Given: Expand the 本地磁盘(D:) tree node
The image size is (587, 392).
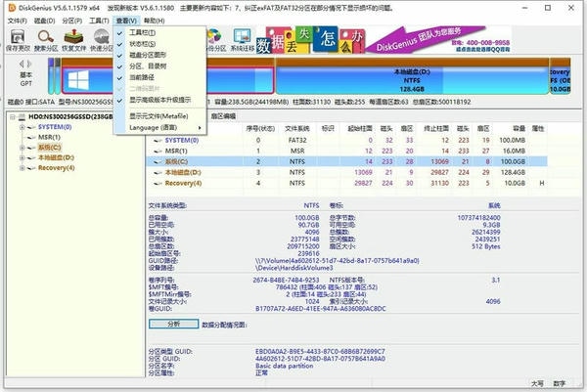Looking at the screenshot, I should click(23, 157).
